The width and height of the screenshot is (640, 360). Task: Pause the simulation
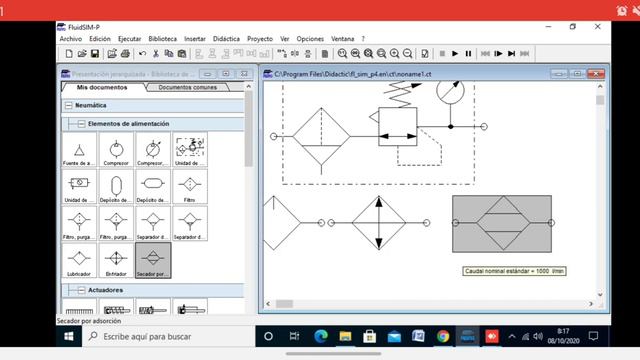[x=468, y=53]
